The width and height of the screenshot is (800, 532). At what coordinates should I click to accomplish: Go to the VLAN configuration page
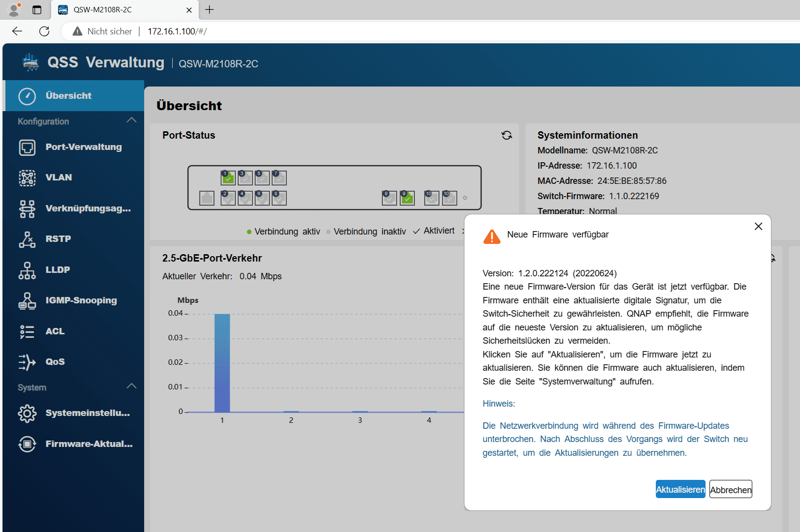point(74,177)
